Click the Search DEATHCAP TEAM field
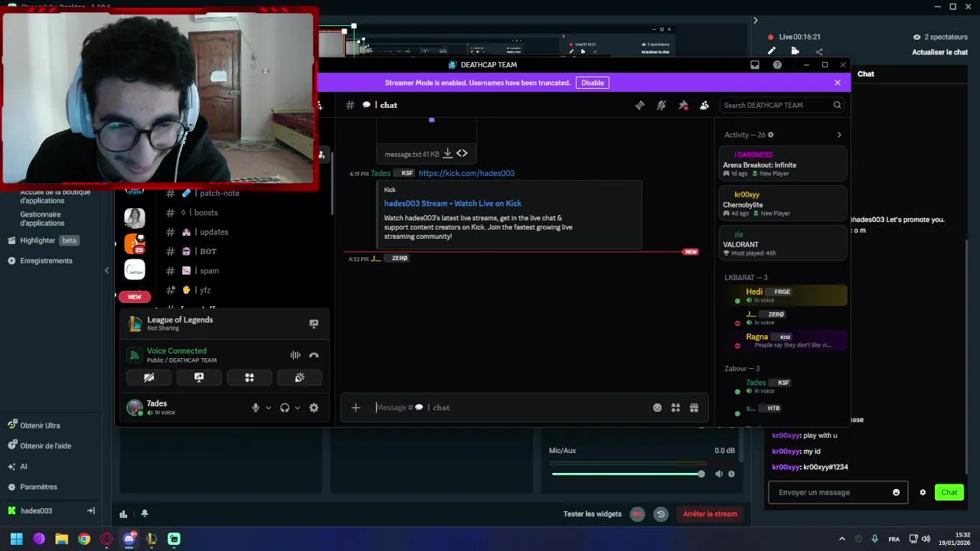This screenshot has height=551, width=980. tap(781, 105)
